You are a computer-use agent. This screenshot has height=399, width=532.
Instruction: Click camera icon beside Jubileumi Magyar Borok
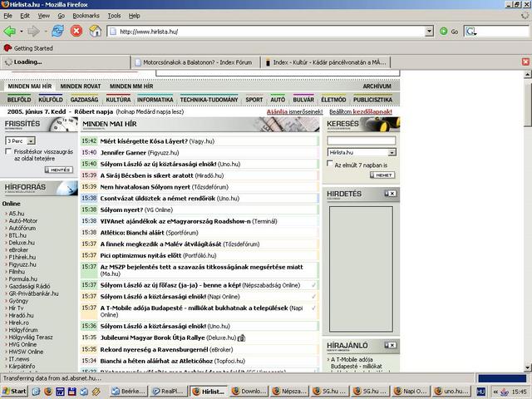[241, 338]
